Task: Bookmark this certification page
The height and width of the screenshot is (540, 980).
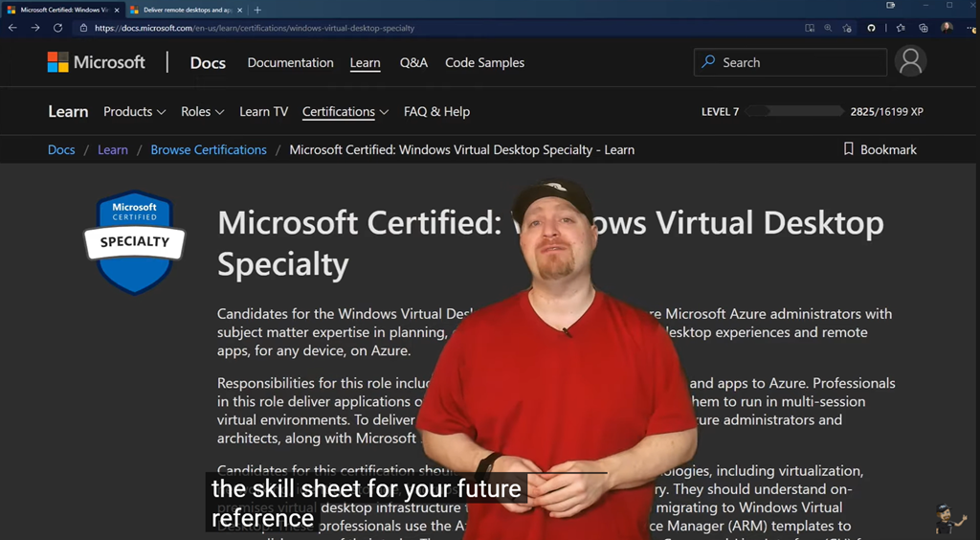Action: pyautogui.click(x=880, y=149)
